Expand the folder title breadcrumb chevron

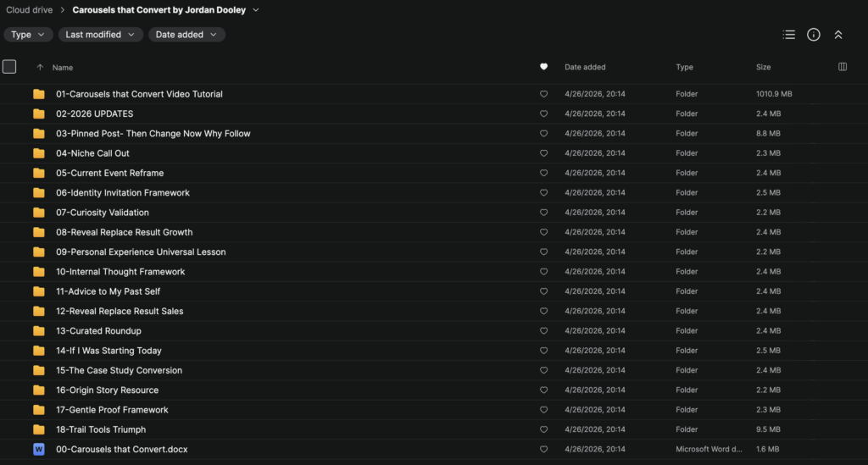(x=256, y=10)
